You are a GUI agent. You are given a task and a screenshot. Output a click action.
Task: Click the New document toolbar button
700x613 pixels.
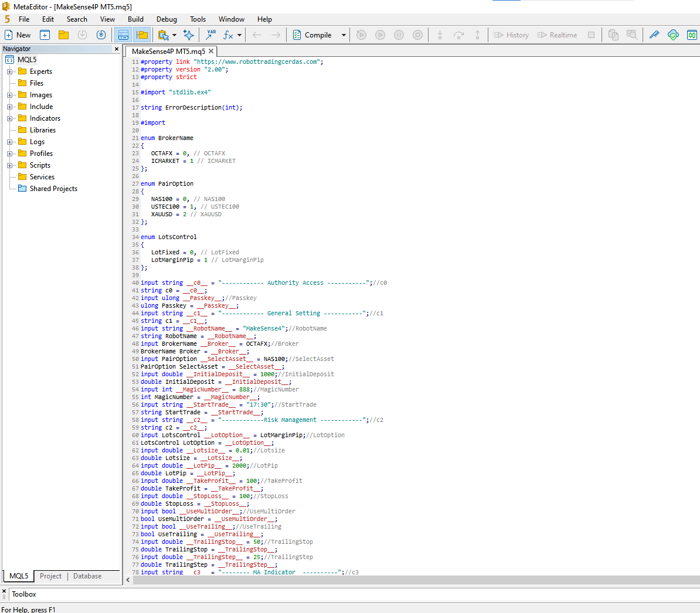pos(18,35)
